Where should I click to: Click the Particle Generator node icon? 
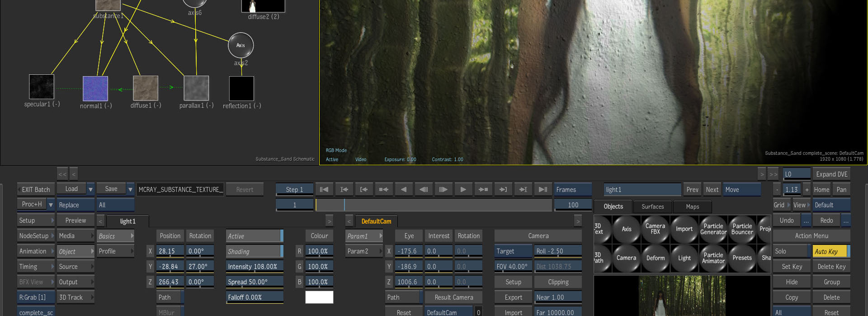[713, 229]
